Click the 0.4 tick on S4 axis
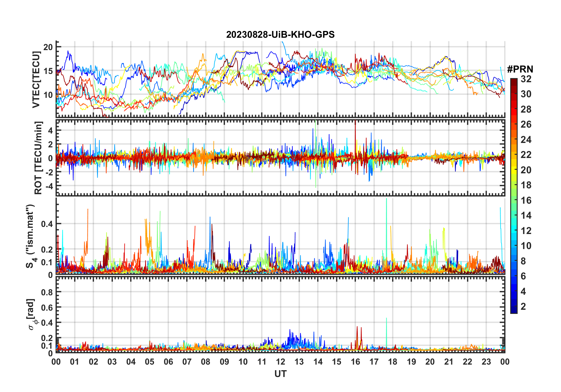The height and width of the screenshot is (392, 561). (x=47, y=224)
